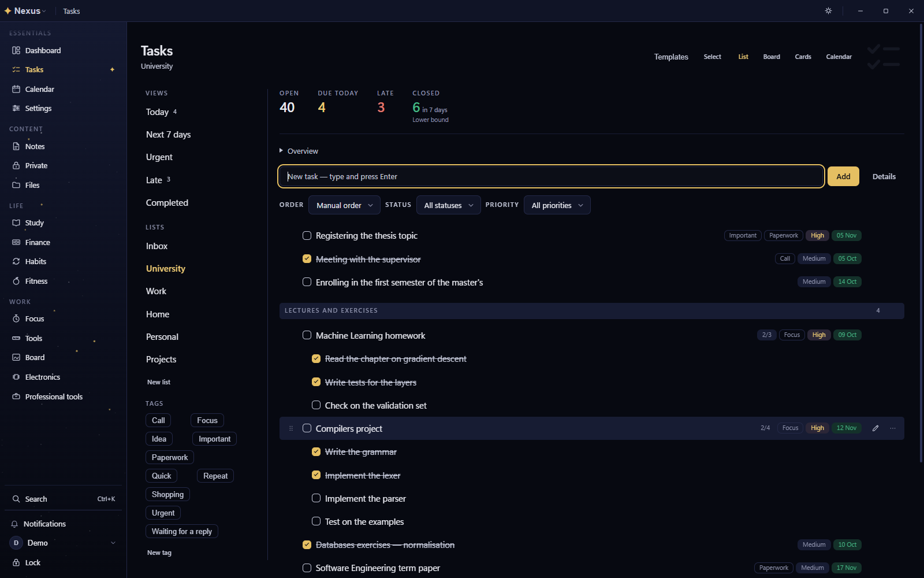Expand the Overview section

tap(299, 151)
